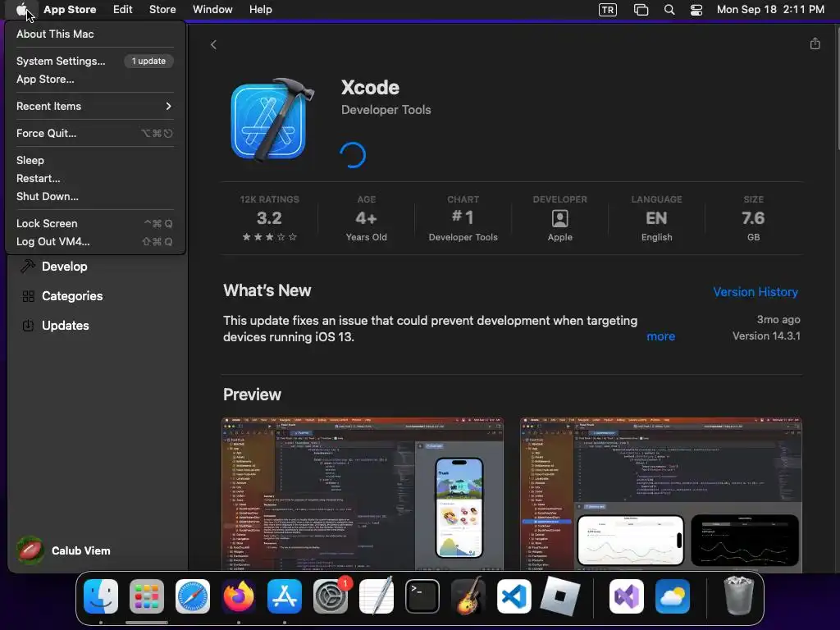The width and height of the screenshot is (840, 630).
Task: Launch Safari from the Dock
Action: point(193,596)
